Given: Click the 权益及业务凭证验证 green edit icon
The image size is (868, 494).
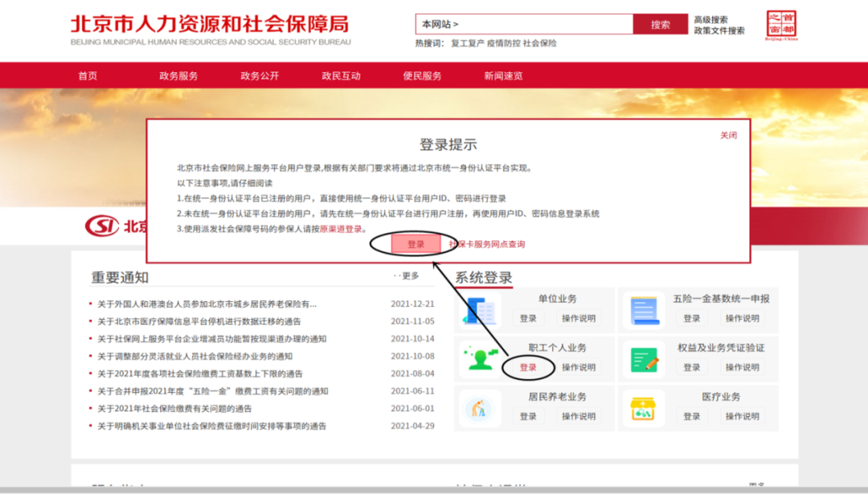Looking at the screenshot, I should coord(644,360).
